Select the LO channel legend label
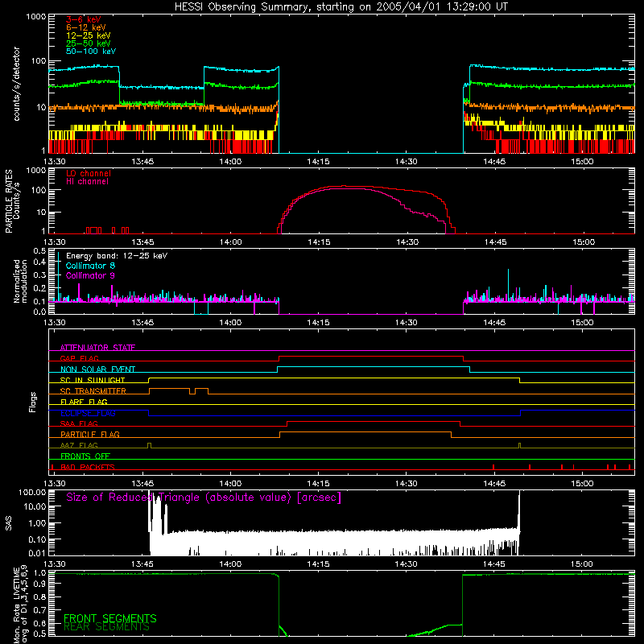Image resolution: width=644 pixels, height=644 pixels. 89,173
